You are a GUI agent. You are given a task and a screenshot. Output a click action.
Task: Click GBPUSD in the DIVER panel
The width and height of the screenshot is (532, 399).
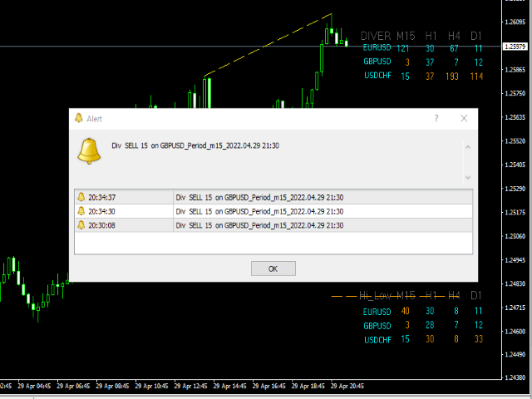coord(377,62)
